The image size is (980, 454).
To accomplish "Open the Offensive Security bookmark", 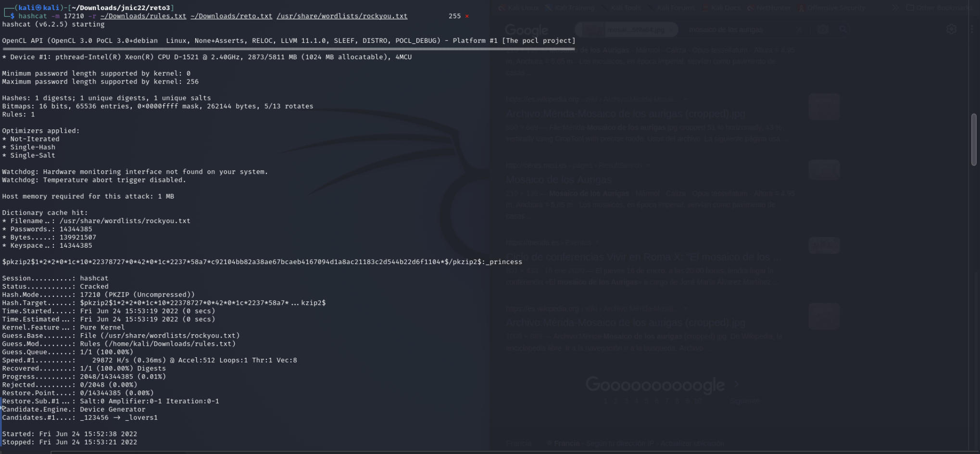I will 831,8.
